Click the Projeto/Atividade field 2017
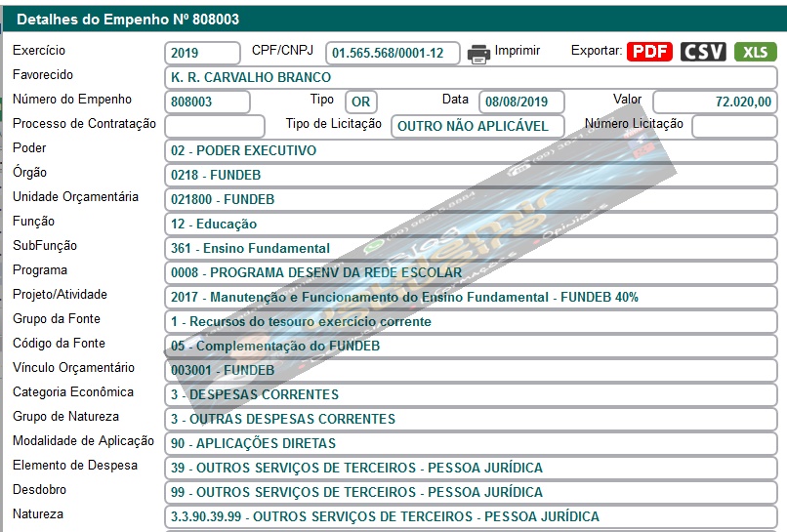The height and width of the screenshot is (532, 787). [471, 297]
